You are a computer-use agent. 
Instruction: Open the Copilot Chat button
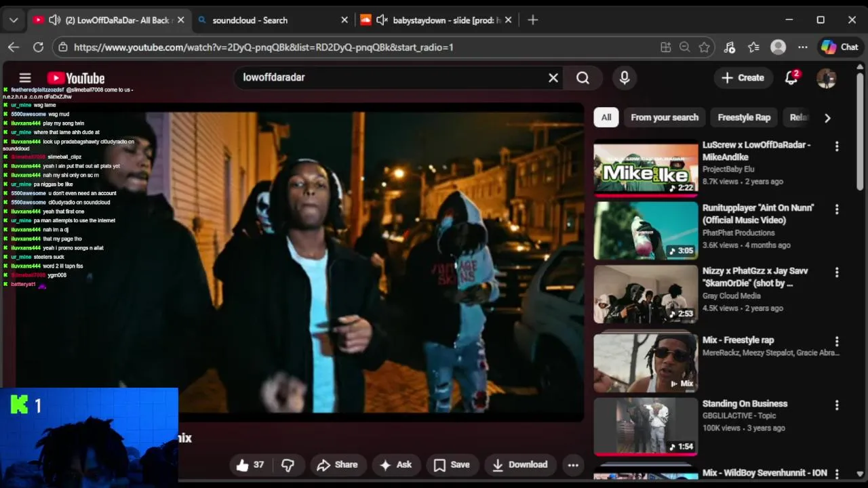click(840, 47)
